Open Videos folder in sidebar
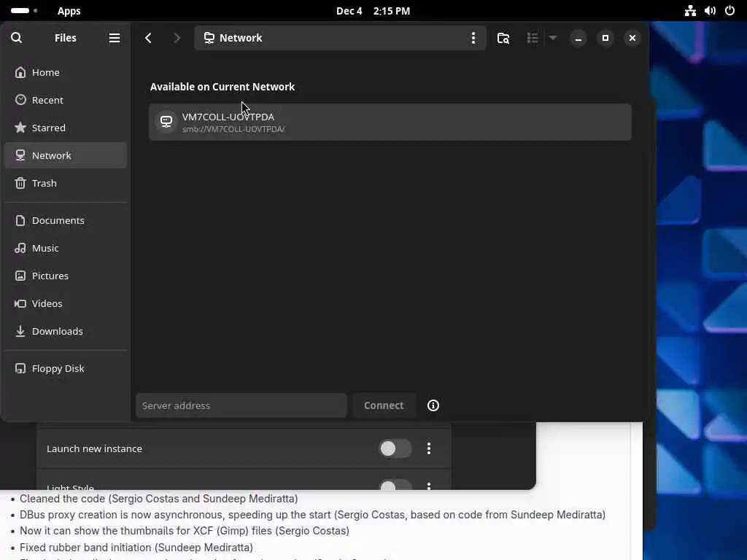 (x=66, y=303)
